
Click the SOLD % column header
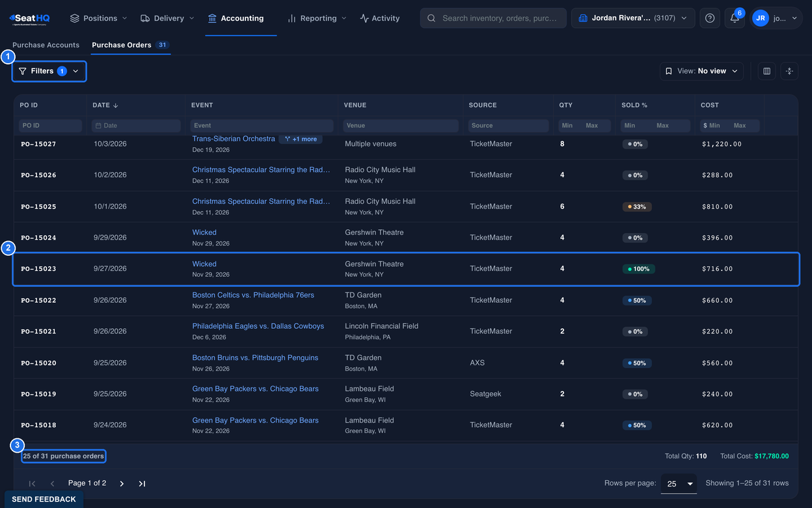[x=634, y=105]
